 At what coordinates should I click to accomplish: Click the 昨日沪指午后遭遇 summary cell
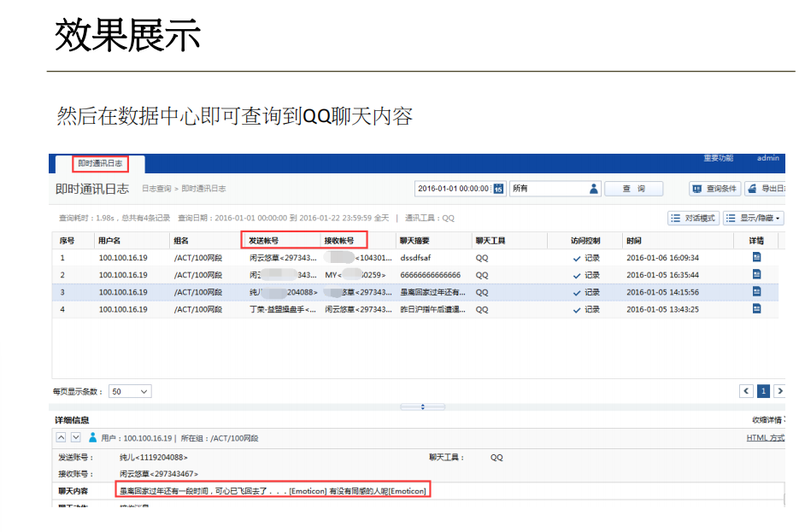click(432, 309)
